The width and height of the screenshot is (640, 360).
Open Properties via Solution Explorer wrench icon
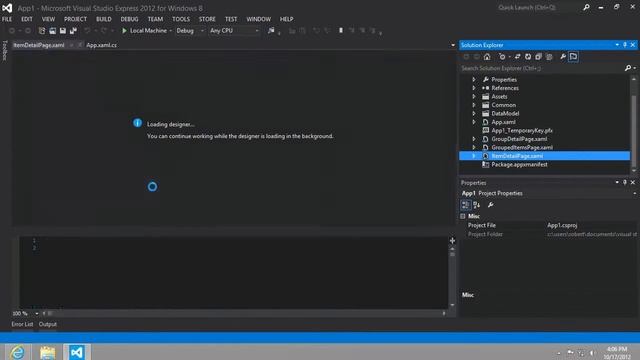[563, 57]
